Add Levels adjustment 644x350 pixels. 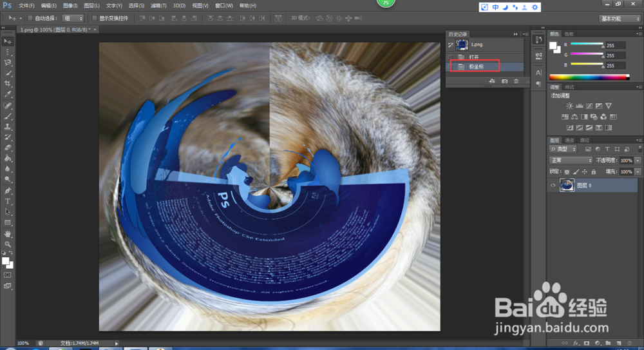point(580,106)
